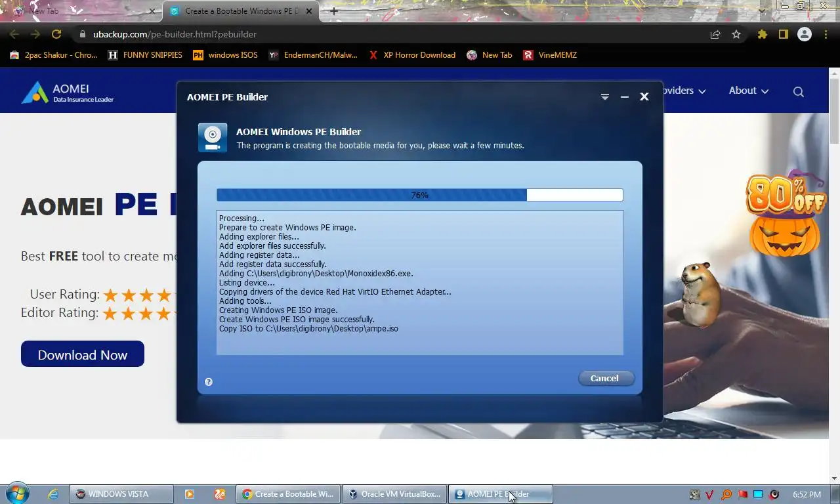The image size is (840, 504).
Task: Switch to Oracle VM VirtualBox taskbar item
Action: [394, 494]
